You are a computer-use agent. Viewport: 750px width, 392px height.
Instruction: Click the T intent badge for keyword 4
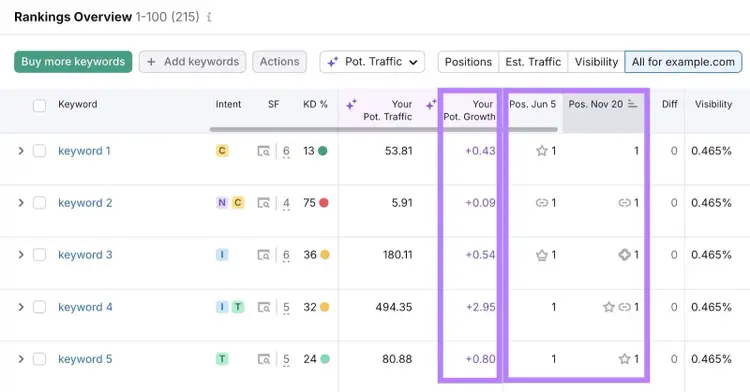pyautogui.click(x=238, y=307)
